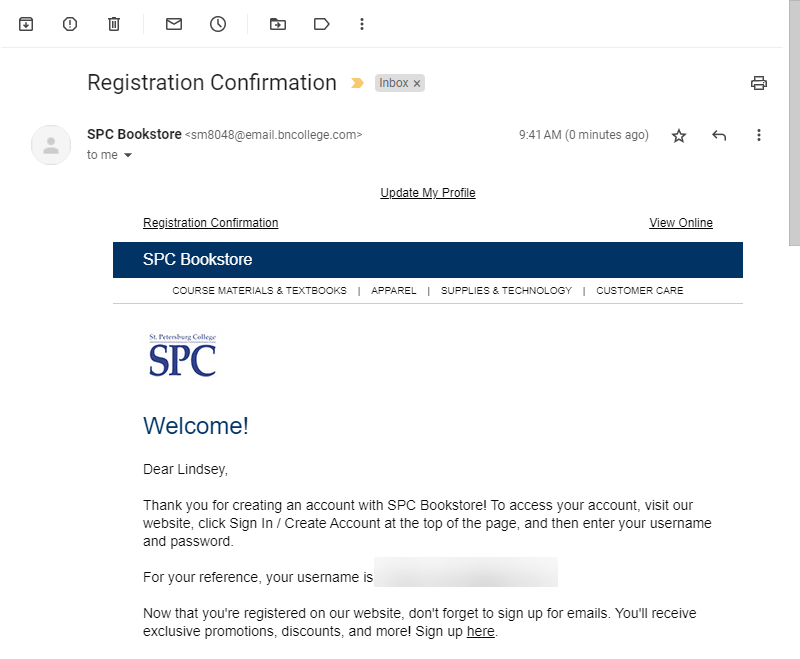Snooze this email
Image resolution: width=800 pixels, height=659 pixels.
(x=217, y=24)
